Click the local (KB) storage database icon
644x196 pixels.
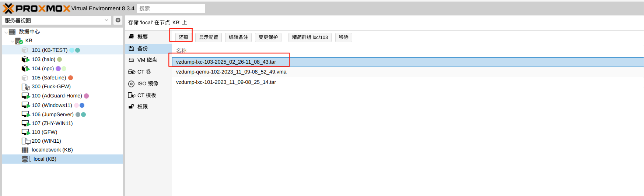25,159
